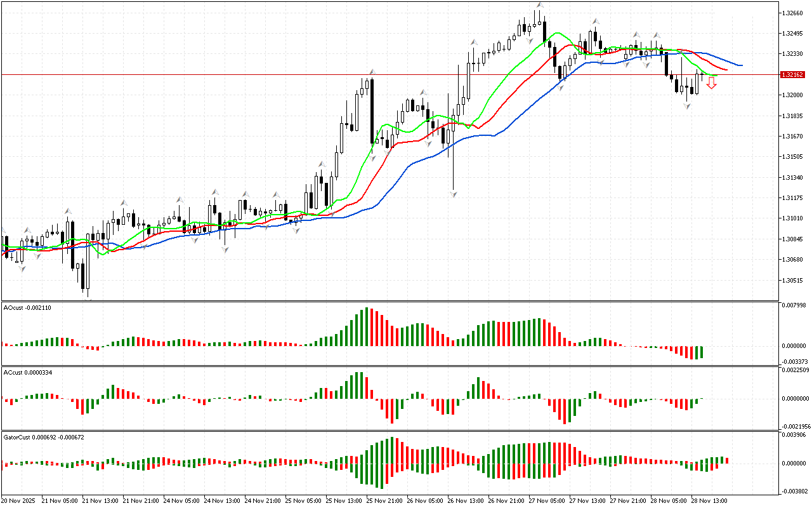
Task: Click the red down arrow sell signal
Action: click(712, 83)
